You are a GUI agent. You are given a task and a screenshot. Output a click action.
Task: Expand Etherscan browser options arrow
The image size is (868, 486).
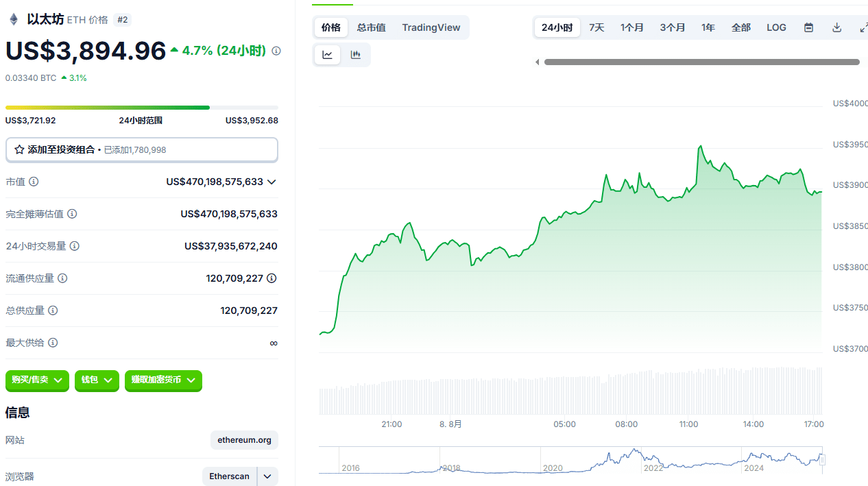[x=267, y=476]
